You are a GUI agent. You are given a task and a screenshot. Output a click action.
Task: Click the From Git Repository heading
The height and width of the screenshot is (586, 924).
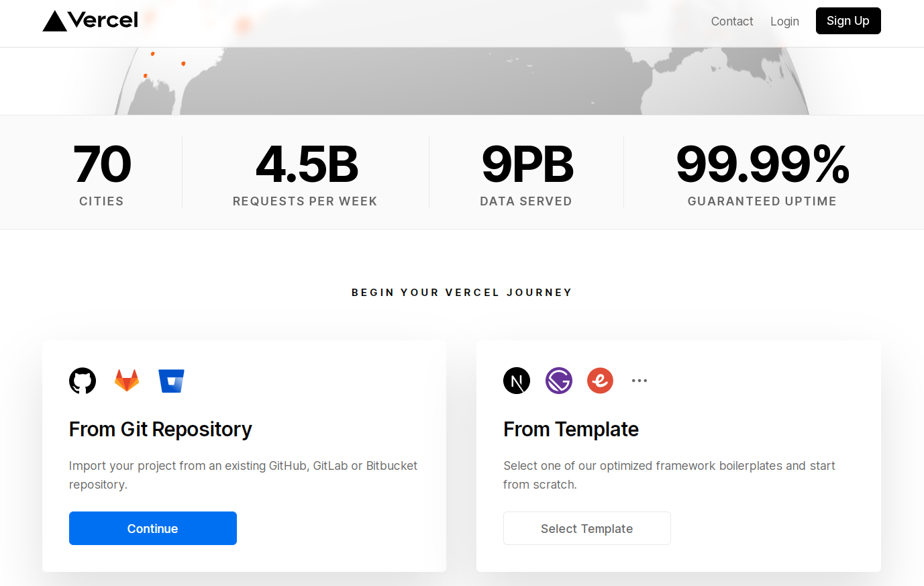pyautogui.click(x=160, y=429)
